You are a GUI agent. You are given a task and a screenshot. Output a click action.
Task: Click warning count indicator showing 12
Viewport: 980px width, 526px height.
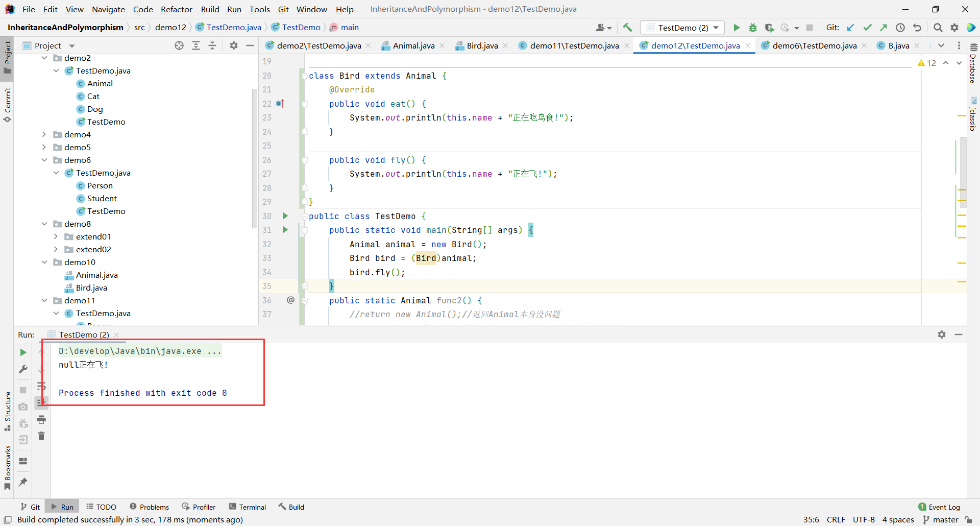[x=927, y=63]
